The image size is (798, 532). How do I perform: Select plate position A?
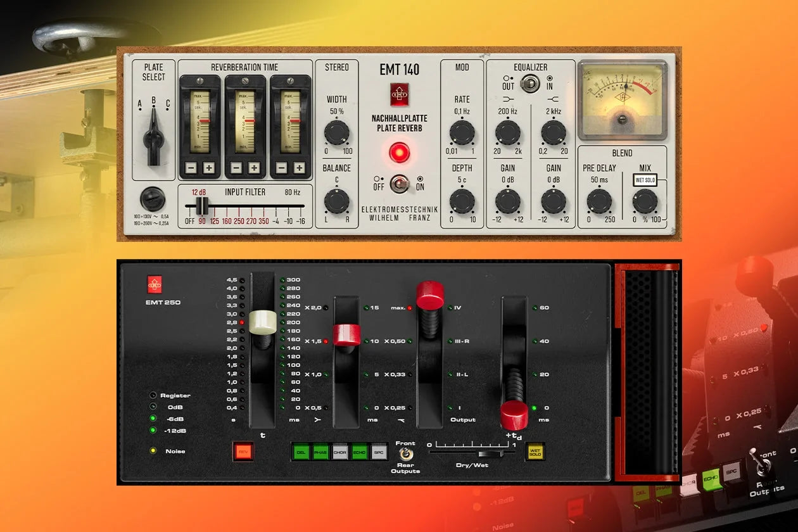pyautogui.click(x=139, y=104)
